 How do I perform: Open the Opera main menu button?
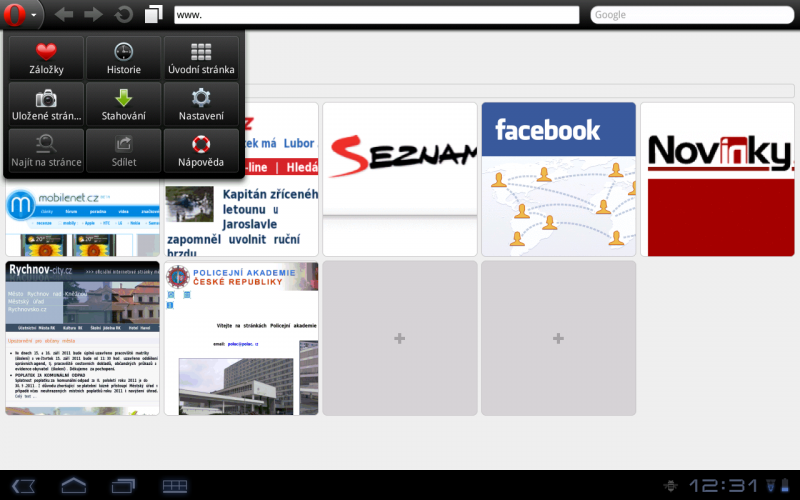tap(22, 15)
